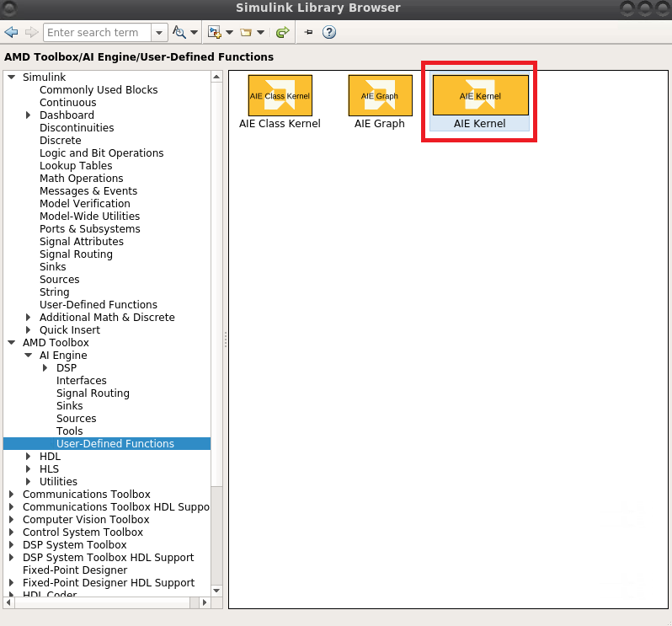
Task: Select the AIE Graph block
Action: point(380,96)
